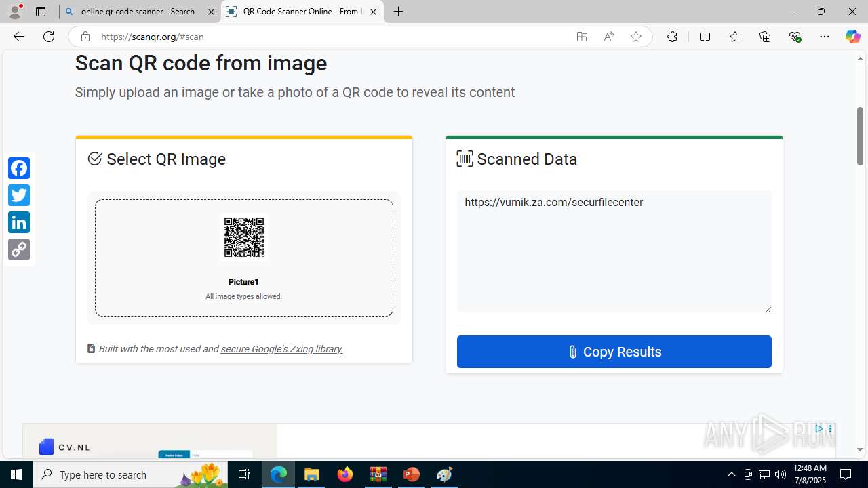
Task: Open the secure Google's Zxing library link
Action: (282, 349)
